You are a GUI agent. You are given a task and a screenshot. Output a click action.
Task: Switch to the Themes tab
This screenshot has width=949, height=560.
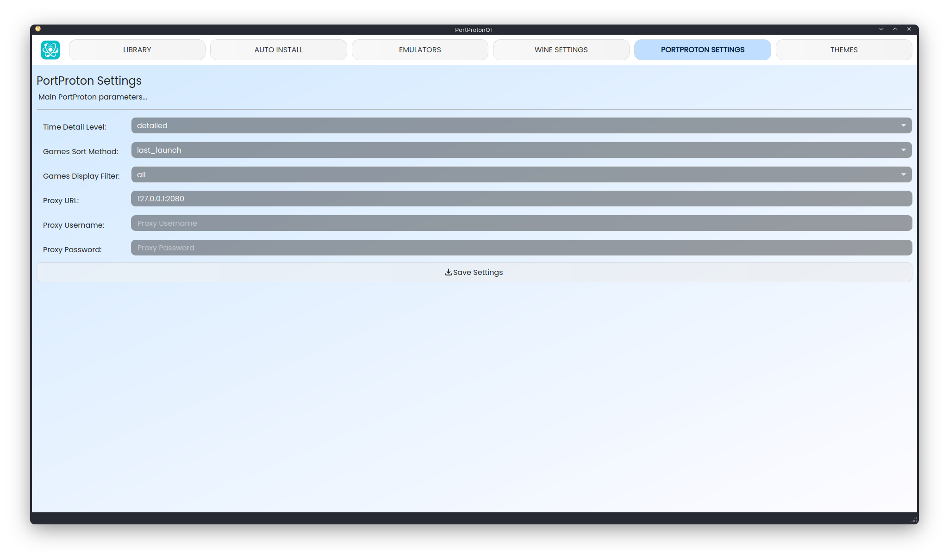tap(843, 50)
